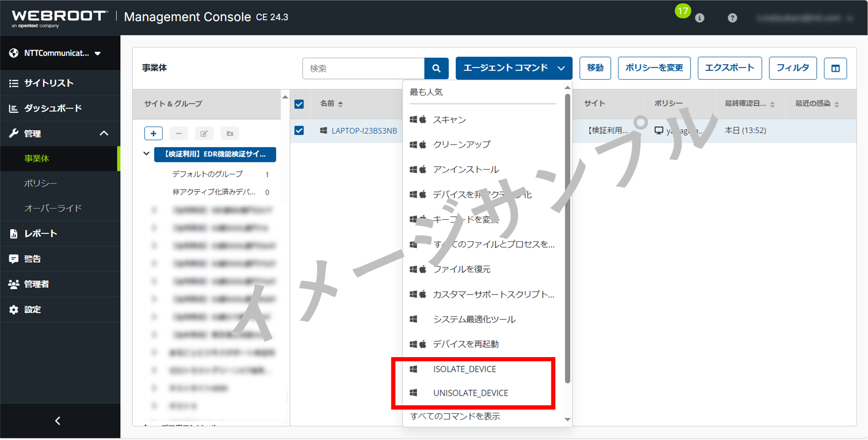
Task: Select ISOLATE_DEVICE from command menu
Action: point(464,369)
